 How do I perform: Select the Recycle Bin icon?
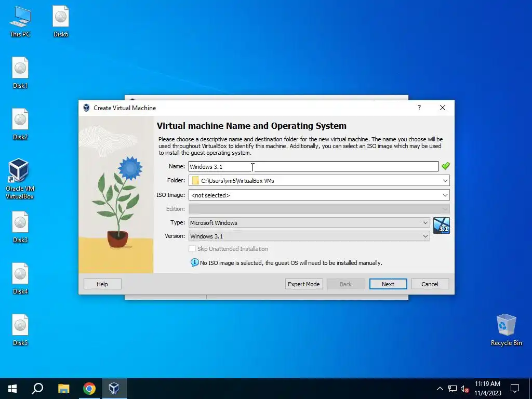click(x=506, y=330)
